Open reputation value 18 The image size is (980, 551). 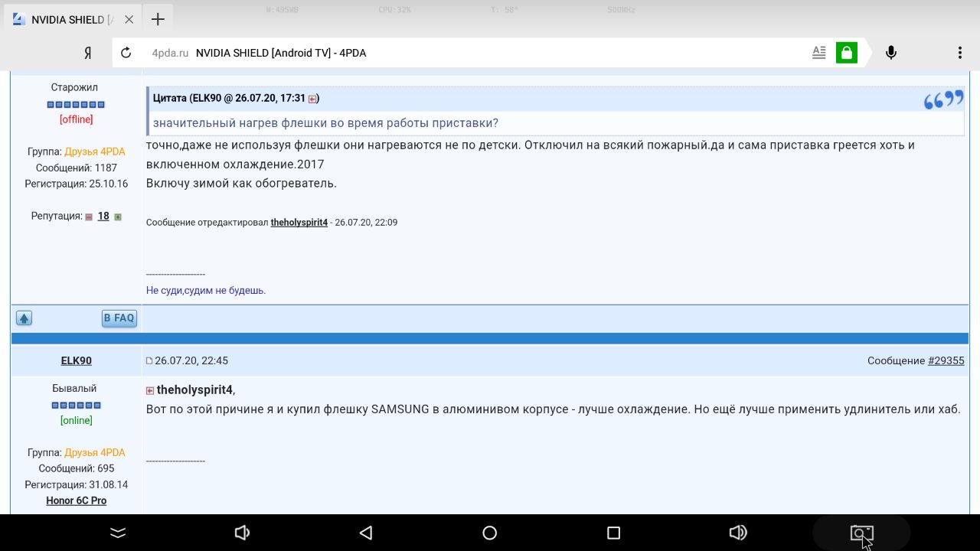[103, 217]
